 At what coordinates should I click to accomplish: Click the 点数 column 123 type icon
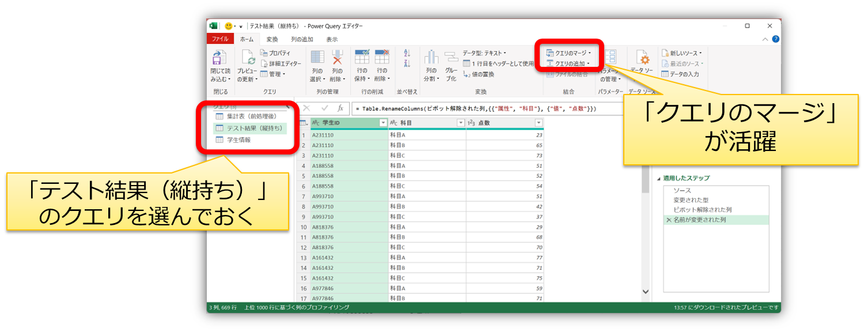471,123
